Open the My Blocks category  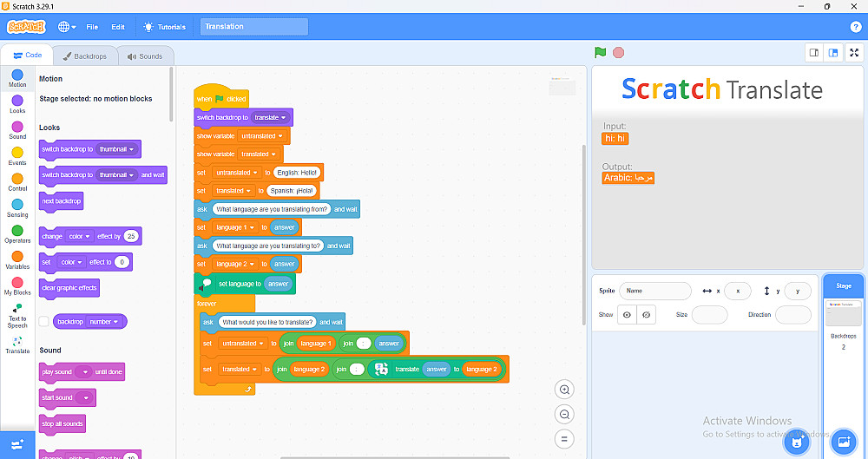point(17,286)
